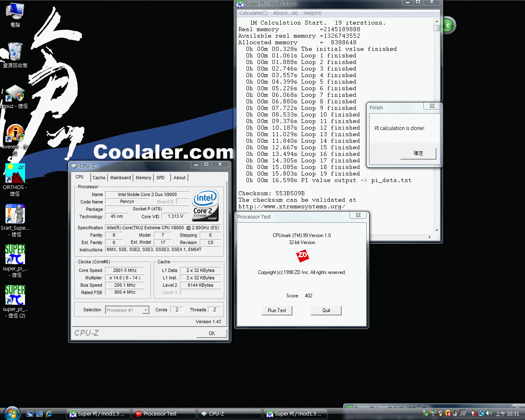
Task: Select the CPU tab in CPU-Z
Action: point(80,177)
